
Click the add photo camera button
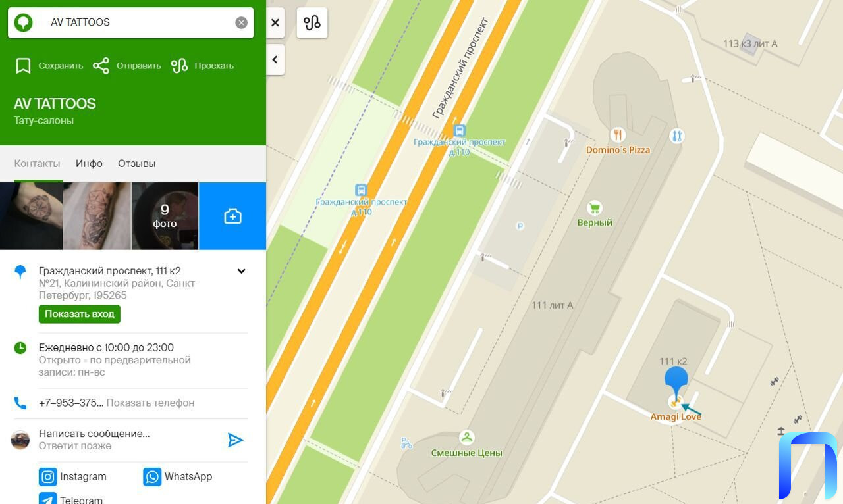pos(232,216)
